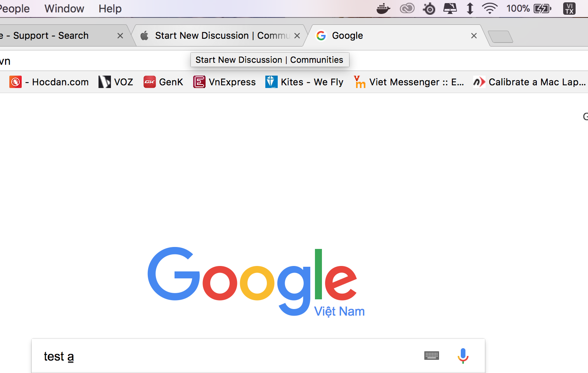Switch to Start New Discussion tab
The height and width of the screenshot is (373, 588).
(x=220, y=36)
